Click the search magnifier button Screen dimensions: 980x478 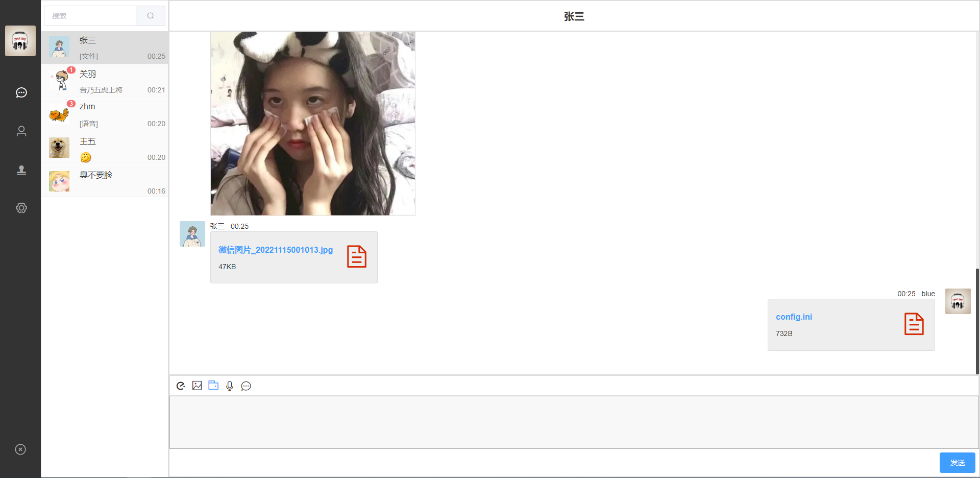tap(151, 16)
